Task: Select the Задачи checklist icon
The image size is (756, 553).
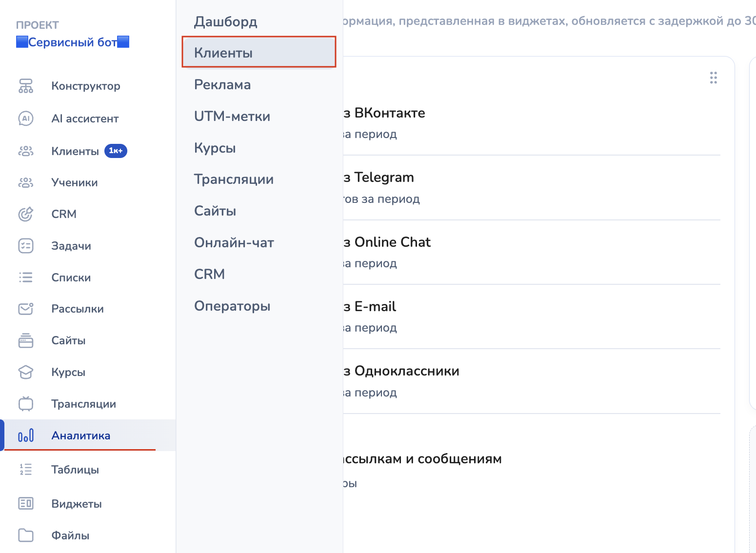Action: coord(26,246)
